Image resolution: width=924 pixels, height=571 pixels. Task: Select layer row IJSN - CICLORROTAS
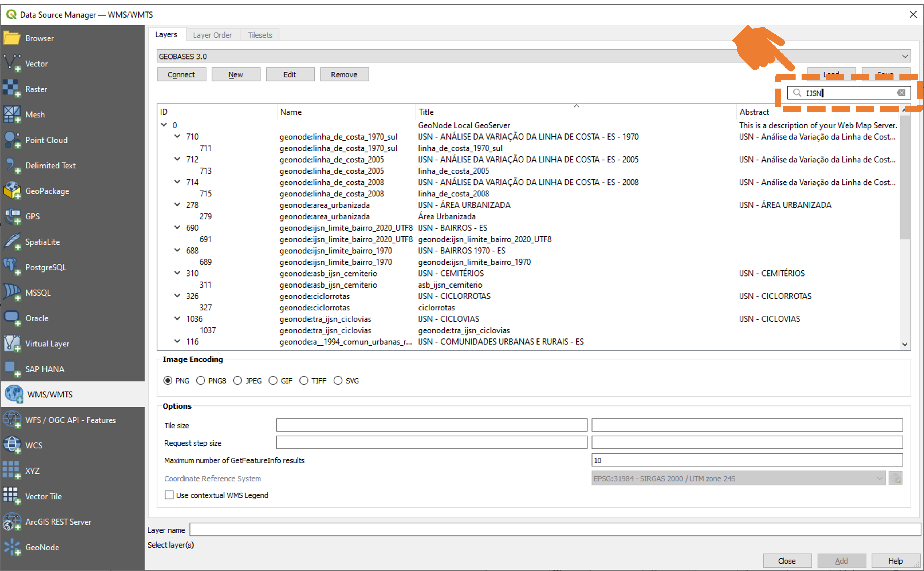528,296
